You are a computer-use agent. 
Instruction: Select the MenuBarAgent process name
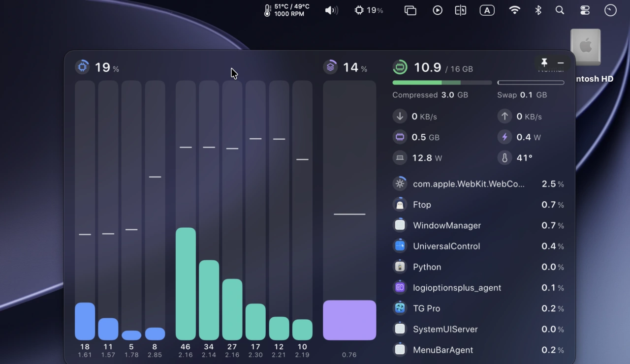pyautogui.click(x=443, y=350)
